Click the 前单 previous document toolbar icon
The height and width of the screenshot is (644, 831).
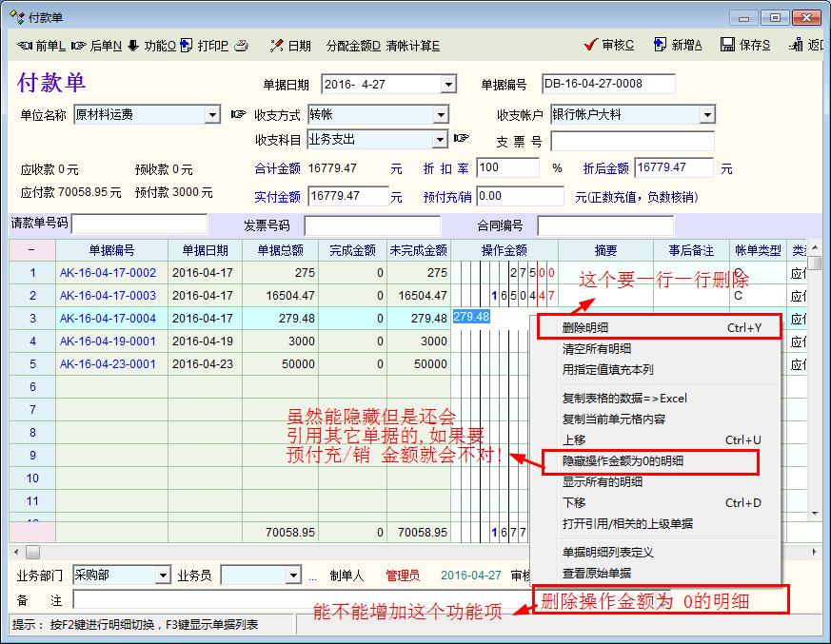(26, 46)
